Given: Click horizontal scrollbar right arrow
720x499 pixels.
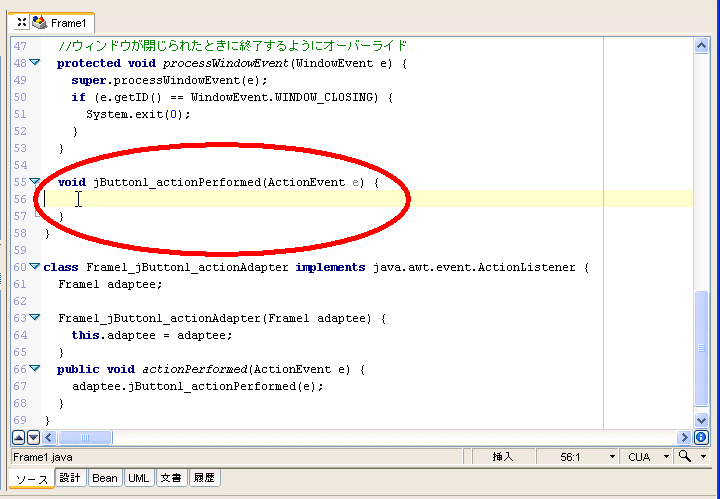Looking at the screenshot, I should pos(684,437).
